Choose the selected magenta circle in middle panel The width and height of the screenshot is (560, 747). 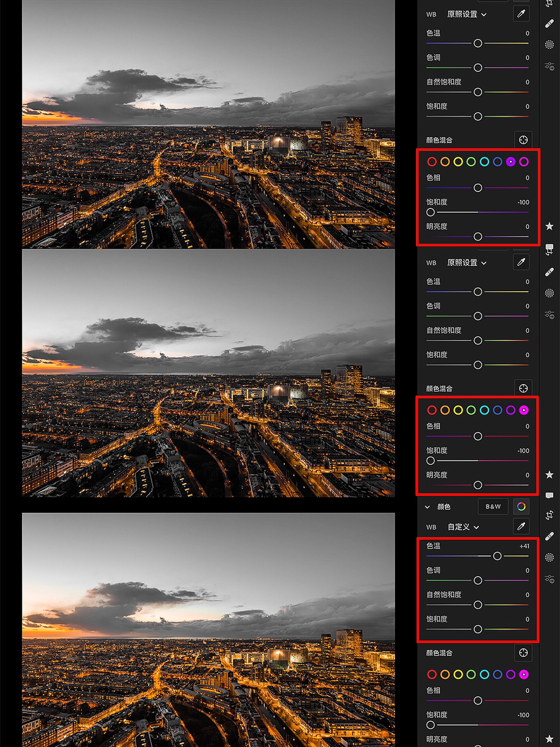point(524,410)
